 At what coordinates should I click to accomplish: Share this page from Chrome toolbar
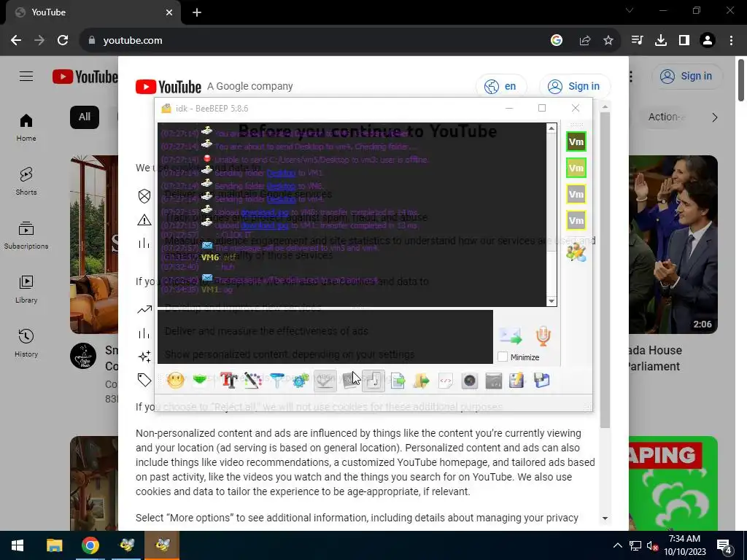(585, 41)
